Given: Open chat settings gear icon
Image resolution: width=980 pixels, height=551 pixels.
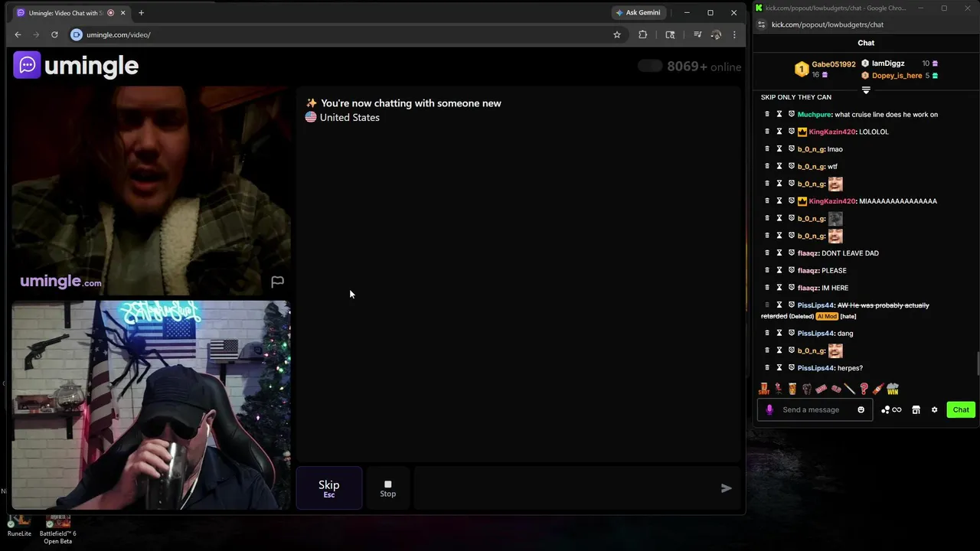Looking at the screenshot, I should click(x=934, y=409).
